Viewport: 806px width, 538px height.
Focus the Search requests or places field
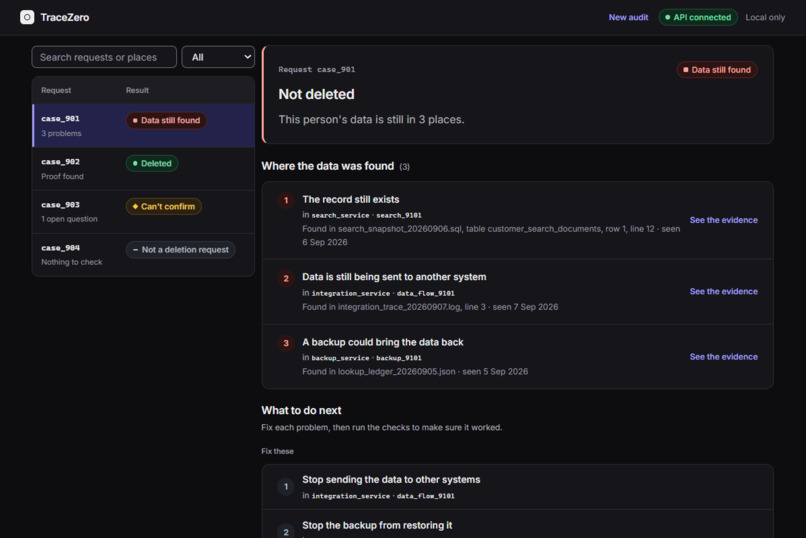click(104, 57)
